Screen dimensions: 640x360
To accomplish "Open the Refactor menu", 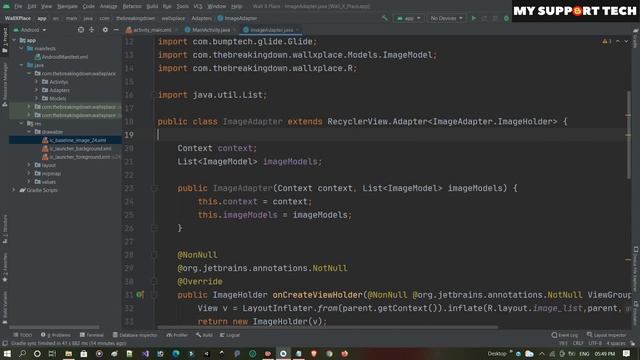I will 132,7.
